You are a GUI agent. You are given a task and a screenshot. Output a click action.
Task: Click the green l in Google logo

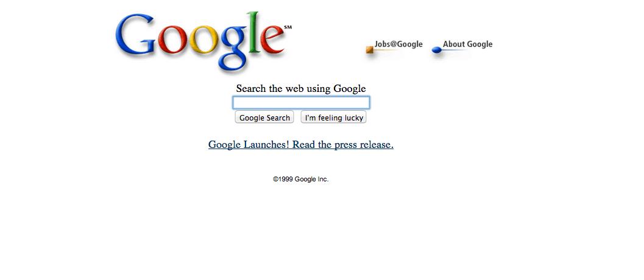[255, 32]
